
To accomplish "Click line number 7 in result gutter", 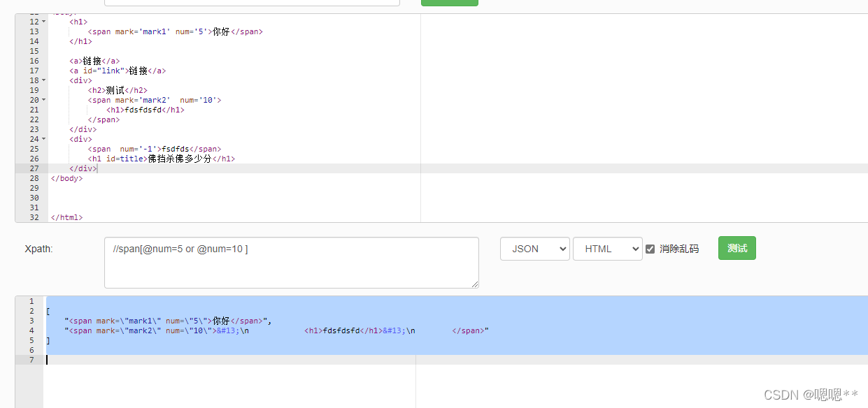I will [x=31, y=360].
